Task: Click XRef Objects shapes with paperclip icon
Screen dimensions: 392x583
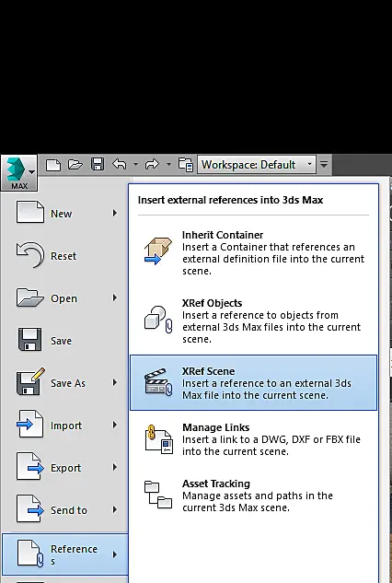Action: tap(158, 319)
